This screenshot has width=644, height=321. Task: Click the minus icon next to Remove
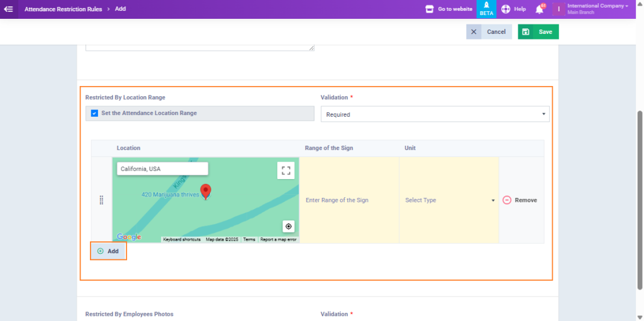pyautogui.click(x=507, y=200)
